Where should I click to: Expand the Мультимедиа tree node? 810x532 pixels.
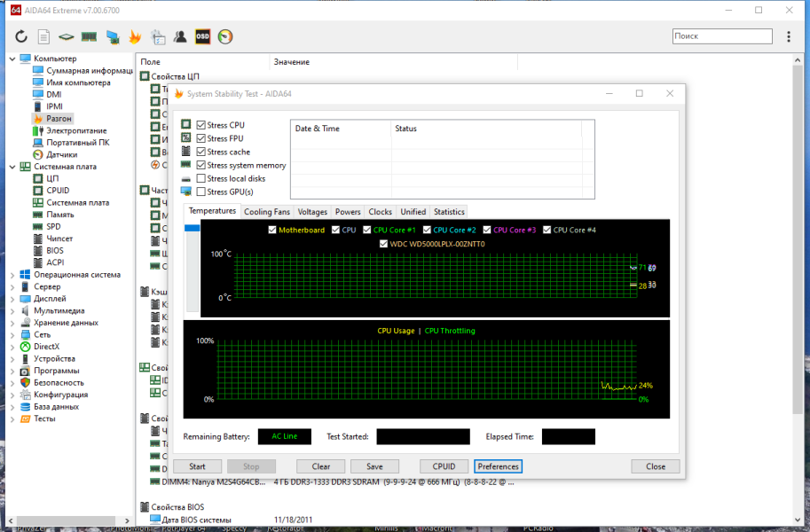[12, 311]
